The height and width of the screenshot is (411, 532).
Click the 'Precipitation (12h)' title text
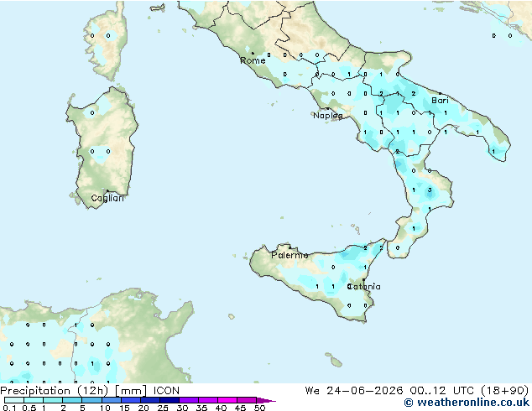pyautogui.click(x=55, y=391)
